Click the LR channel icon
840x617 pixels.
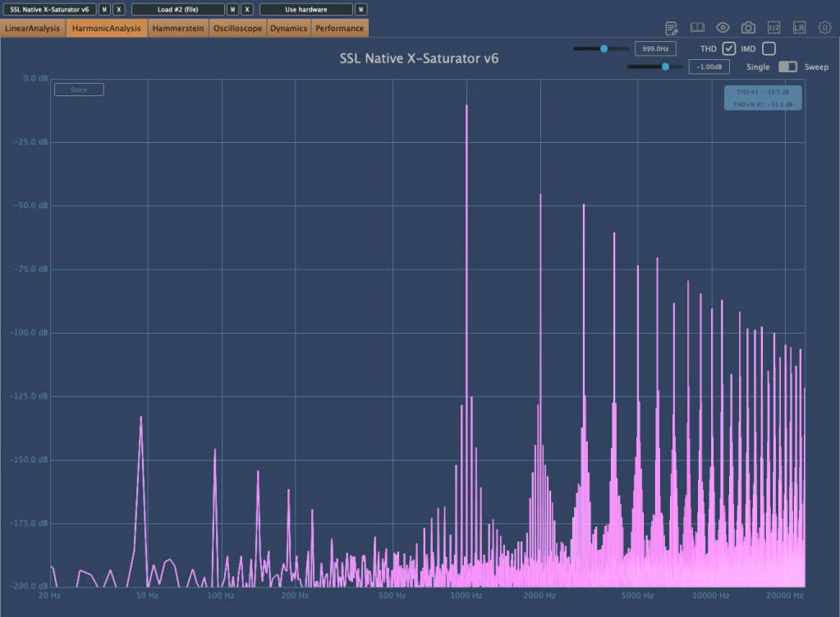pos(799,28)
